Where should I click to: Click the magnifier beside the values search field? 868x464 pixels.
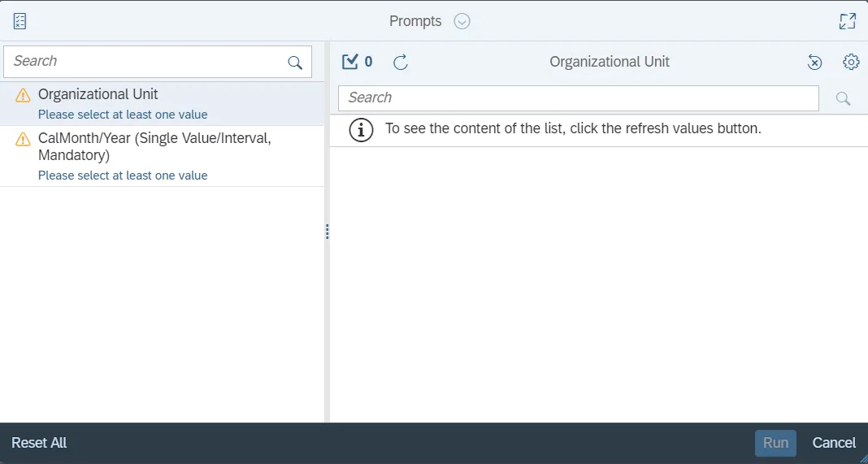[x=844, y=98]
